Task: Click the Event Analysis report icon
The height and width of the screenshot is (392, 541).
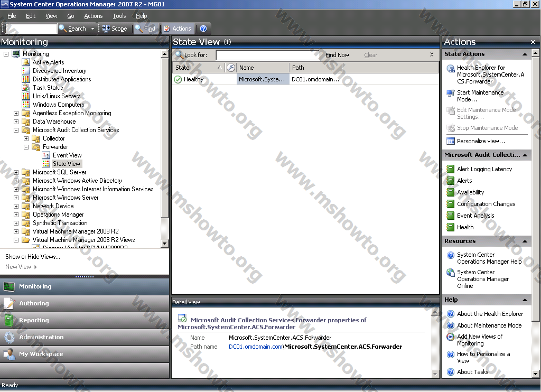Action: 451,216
